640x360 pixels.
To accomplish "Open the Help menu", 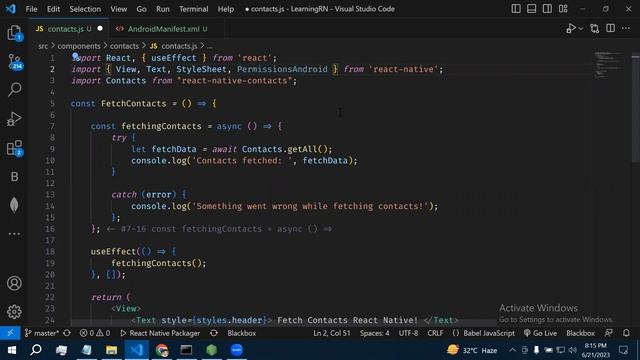I will point(225,9).
